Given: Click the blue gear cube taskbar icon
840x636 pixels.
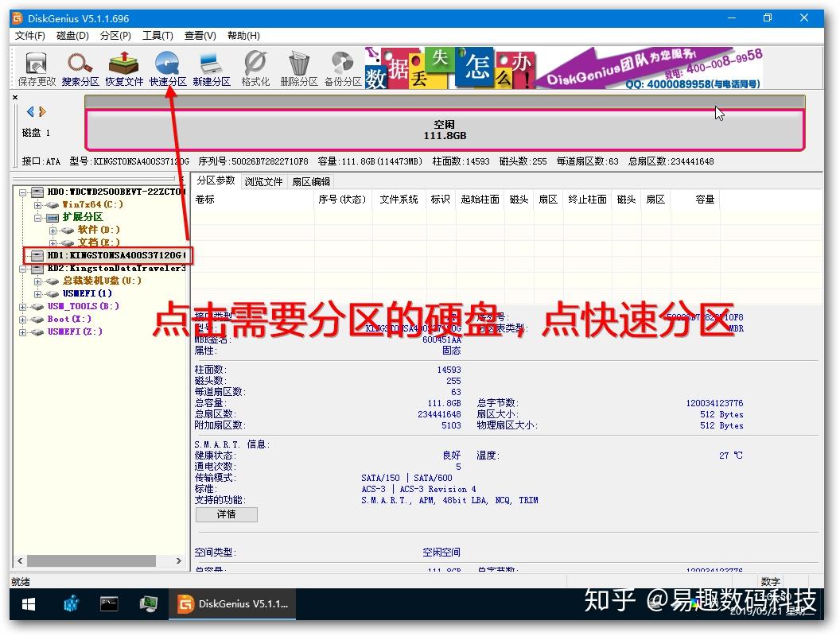Looking at the screenshot, I should (72, 604).
